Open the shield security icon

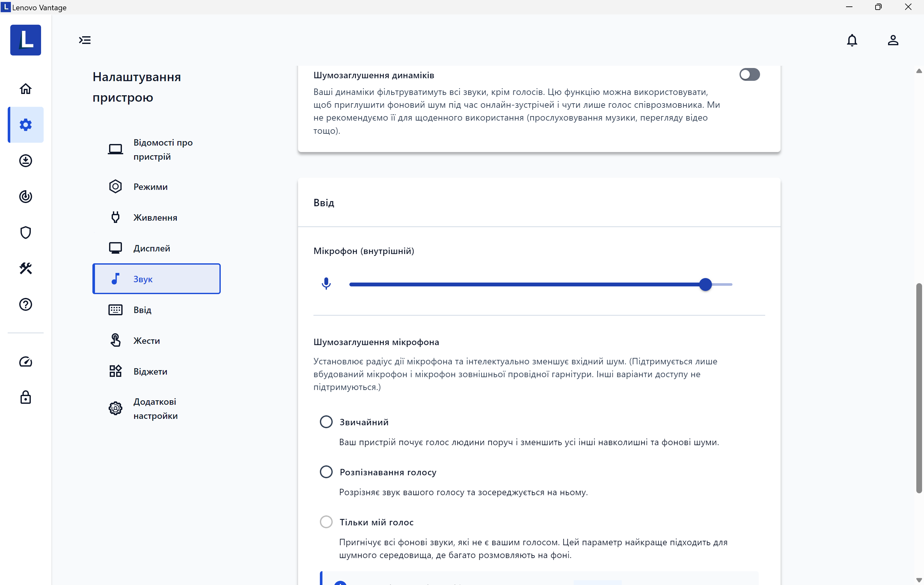[25, 233]
